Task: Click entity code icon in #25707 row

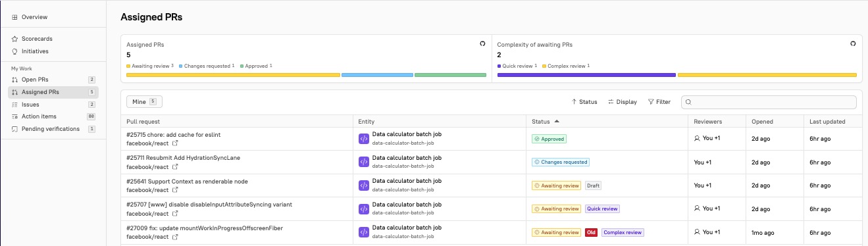Action: [363, 209]
